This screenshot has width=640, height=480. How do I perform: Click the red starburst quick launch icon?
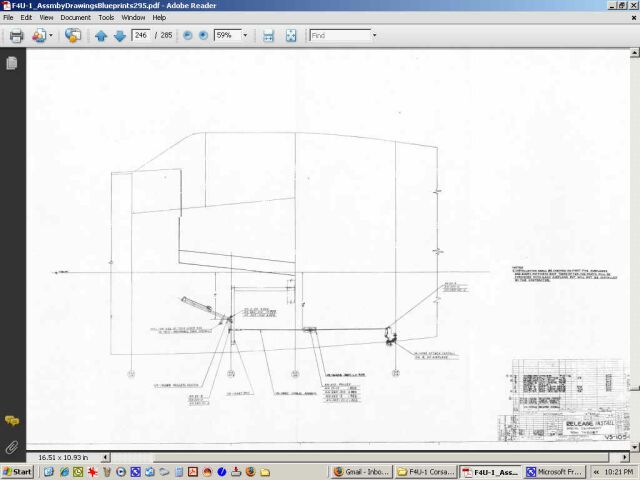[92, 472]
